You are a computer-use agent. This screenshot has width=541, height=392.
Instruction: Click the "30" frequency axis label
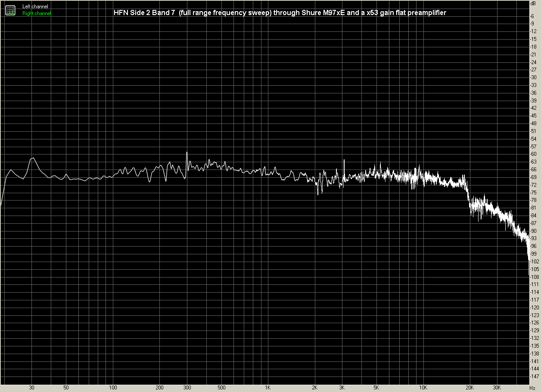coord(32,388)
